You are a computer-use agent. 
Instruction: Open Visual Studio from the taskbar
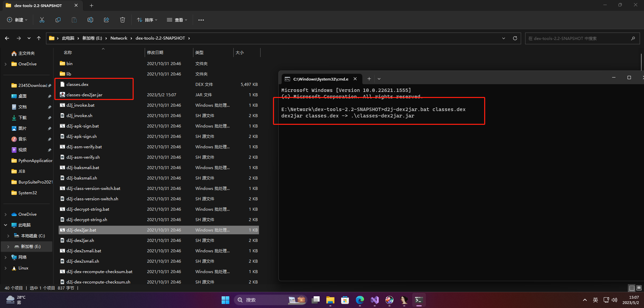375,300
